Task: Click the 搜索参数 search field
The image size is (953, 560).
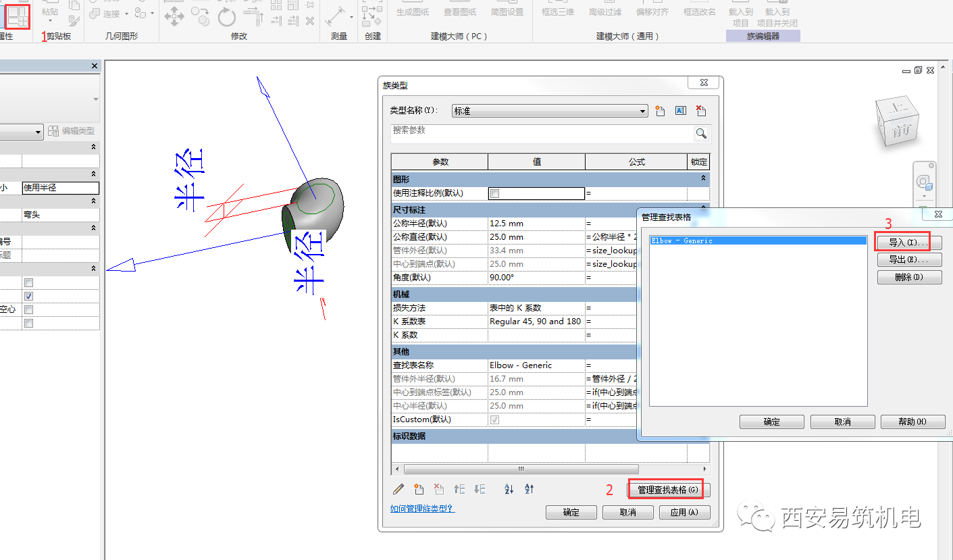Action: coord(542,134)
